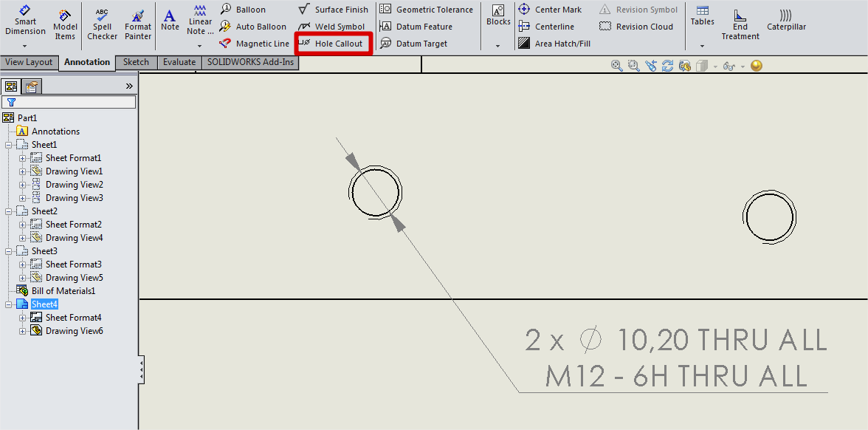Select the Smart Dimension tool
Viewport: 868px width, 430px height.
point(25,21)
